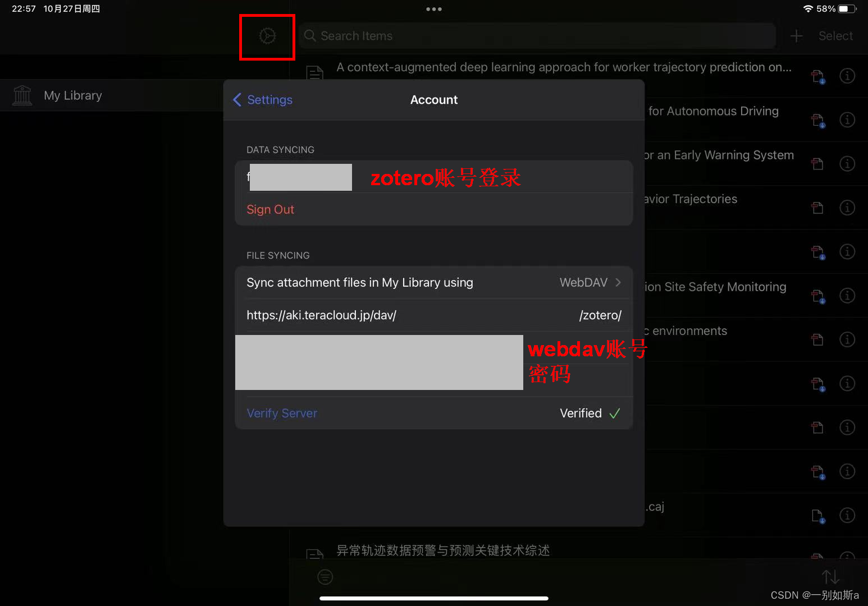Select My Library in sidebar
The height and width of the screenshot is (606, 868).
(x=112, y=95)
